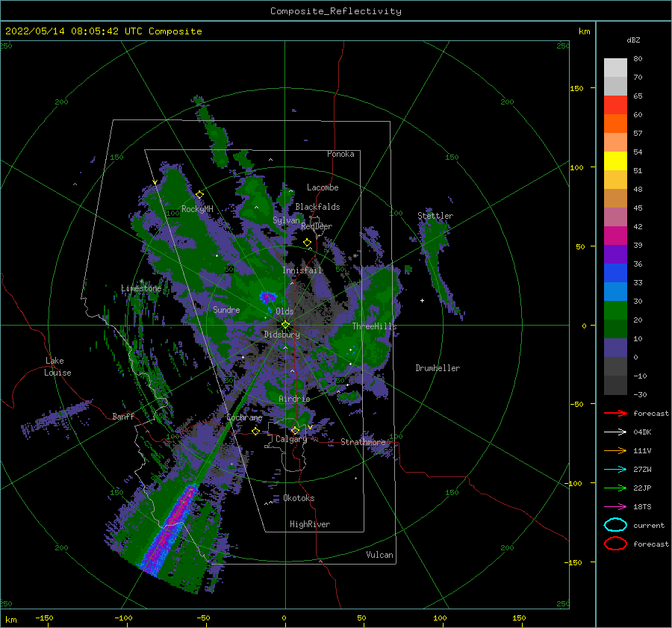
Task: Pick the bright green 20-30 dBZ swatch
Action: point(615,311)
